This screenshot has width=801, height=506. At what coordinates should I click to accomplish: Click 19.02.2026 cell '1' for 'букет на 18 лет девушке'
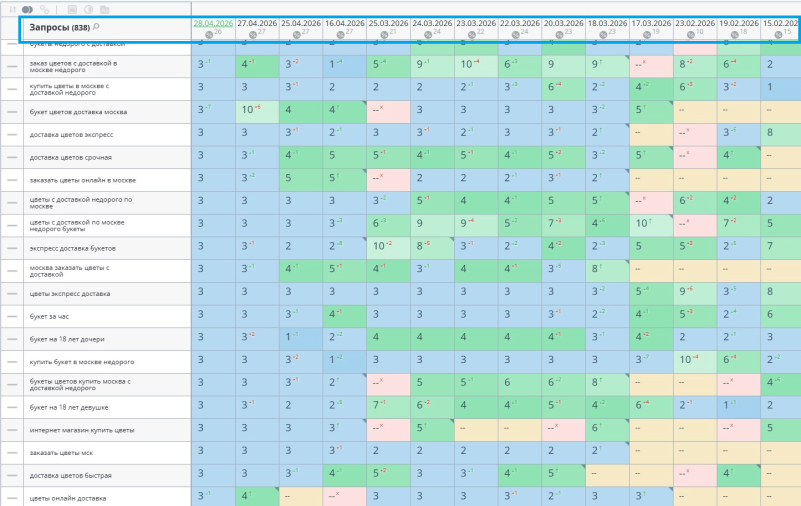pyautogui.click(x=739, y=407)
